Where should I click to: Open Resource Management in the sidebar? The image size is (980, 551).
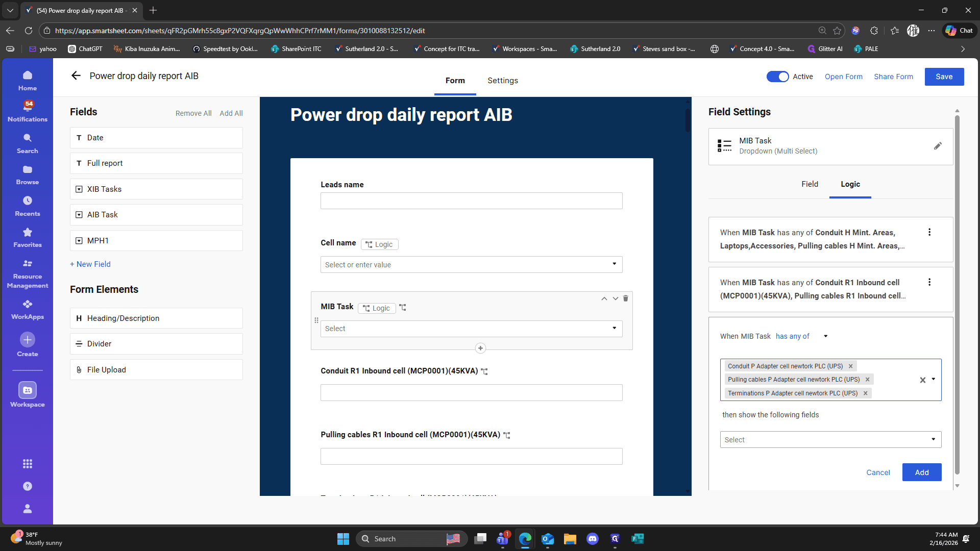(x=28, y=274)
